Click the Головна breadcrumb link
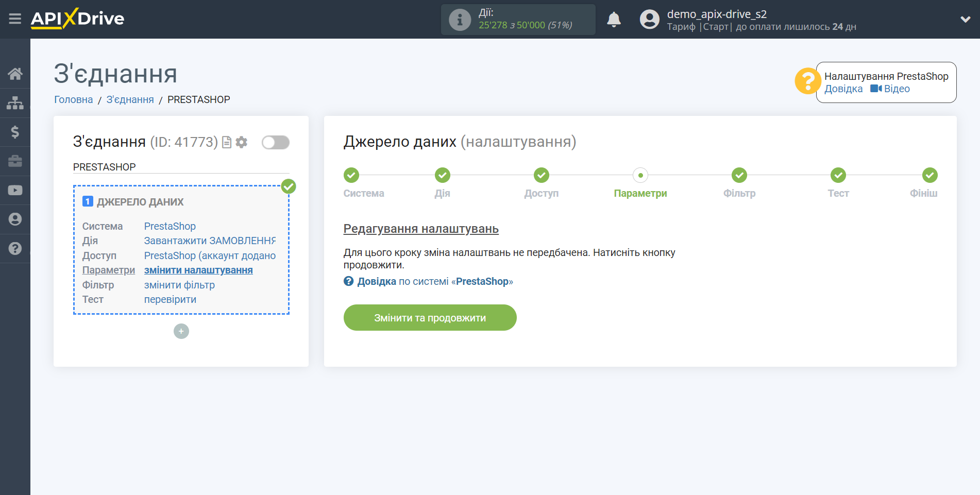 (x=74, y=99)
